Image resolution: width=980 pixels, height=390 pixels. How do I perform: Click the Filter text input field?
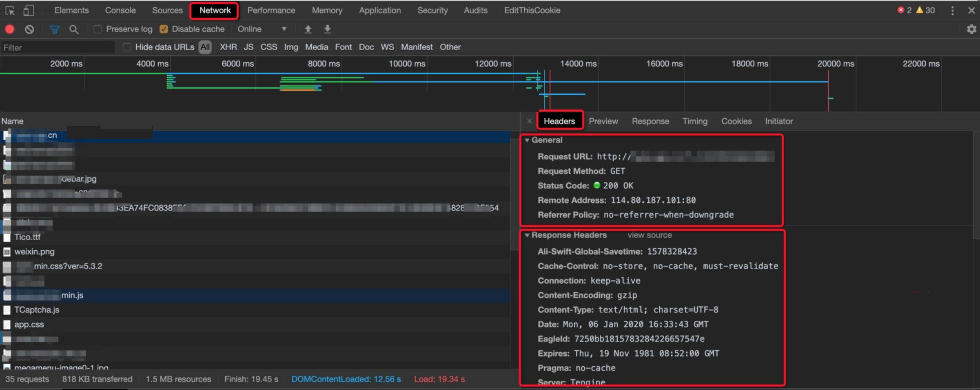pyautogui.click(x=57, y=48)
